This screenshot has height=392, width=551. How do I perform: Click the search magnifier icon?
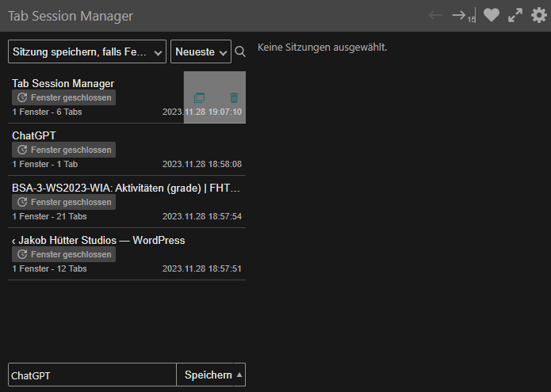point(240,51)
